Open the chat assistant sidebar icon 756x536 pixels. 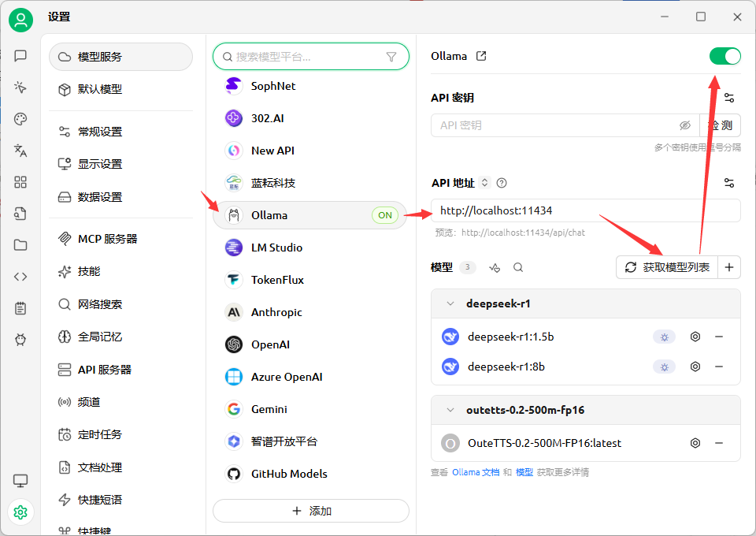pyautogui.click(x=20, y=56)
